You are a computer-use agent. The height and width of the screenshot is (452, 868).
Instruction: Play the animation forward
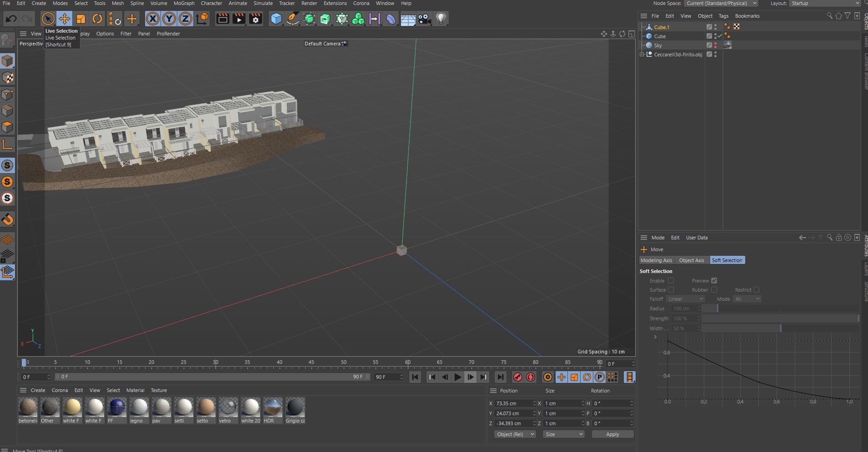[x=458, y=377]
